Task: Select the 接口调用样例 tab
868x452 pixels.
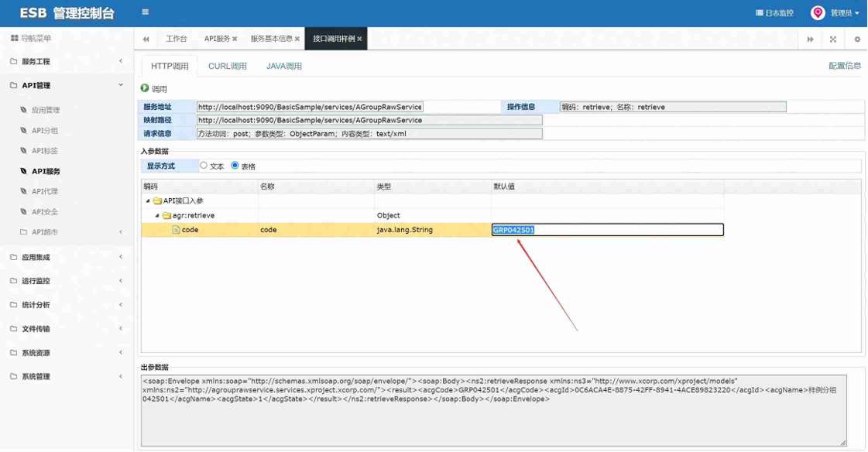Action: coord(334,39)
